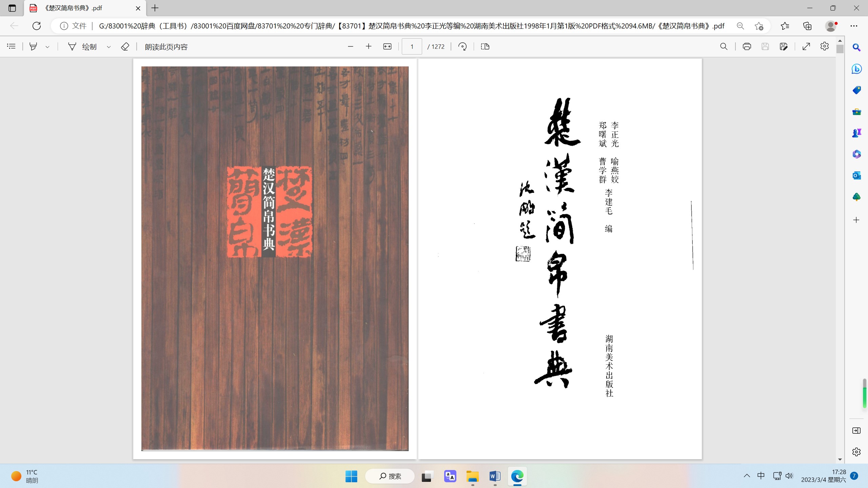Add a sidebar app with plus
This screenshot has height=488, width=868.
click(856, 220)
